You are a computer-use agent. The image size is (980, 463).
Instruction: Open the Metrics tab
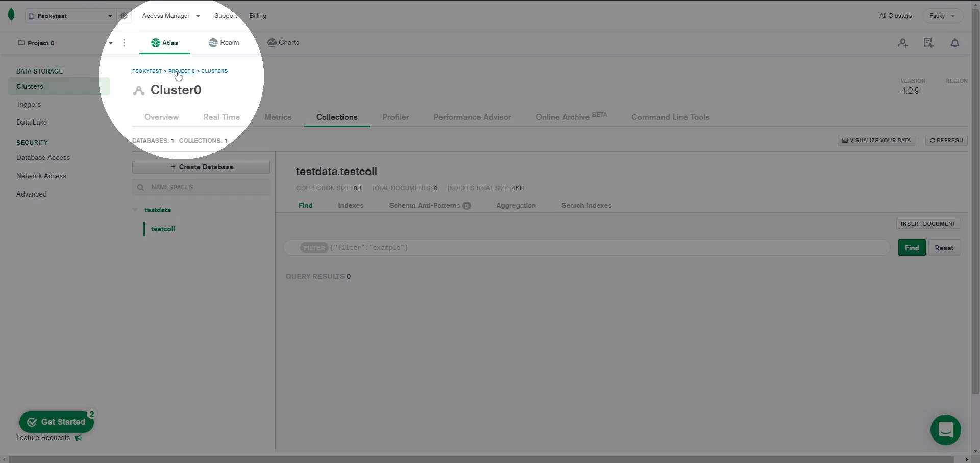[278, 117]
